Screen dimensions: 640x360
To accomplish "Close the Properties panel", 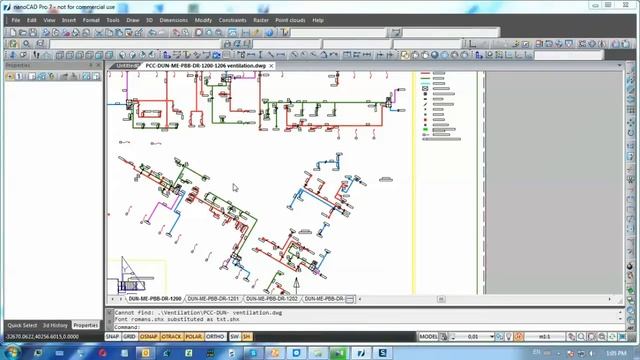I will [x=98, y=65].
